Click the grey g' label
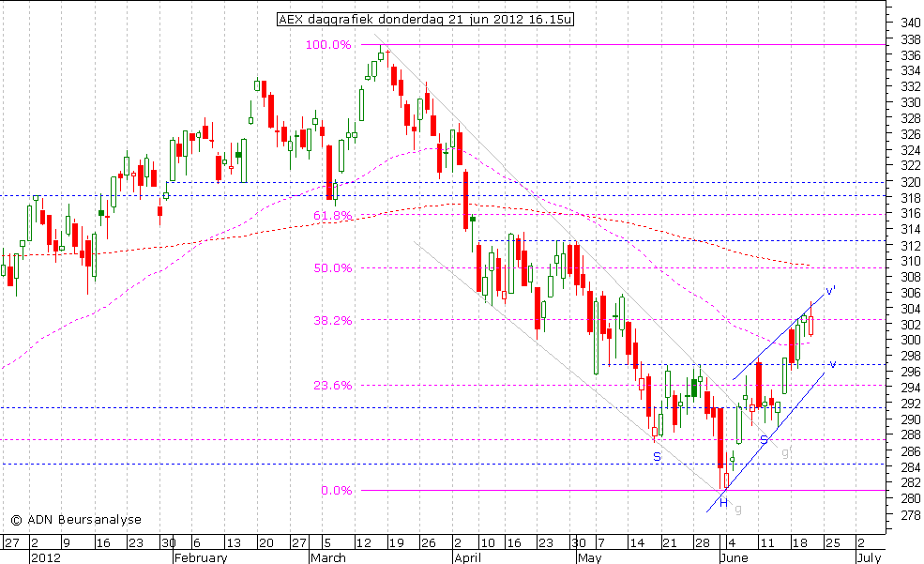Image resolution: width=924 pixels, height=564 pixels. click(x=785, y=452)
